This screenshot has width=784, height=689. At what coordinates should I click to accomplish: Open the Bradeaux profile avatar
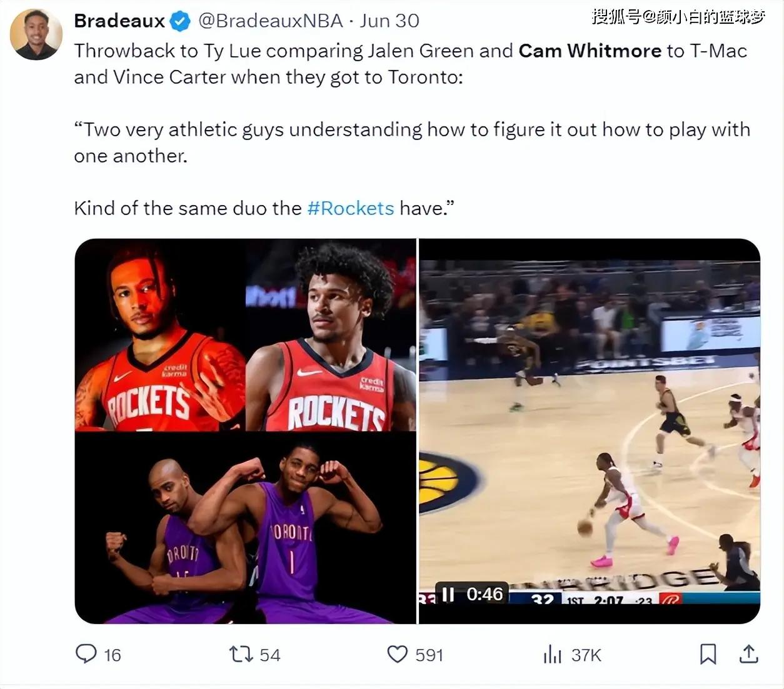[x=36, y=34]
